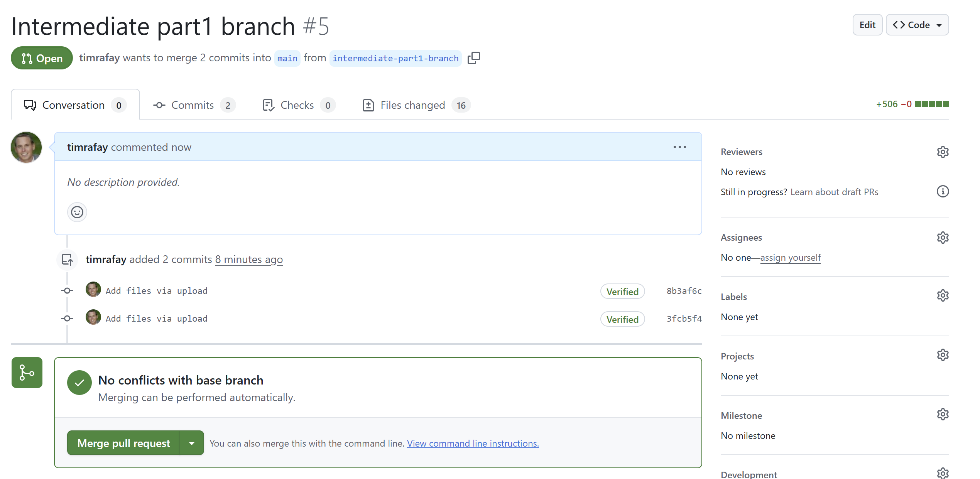Click the assign yourself link
980x479 pixels.
(x=790, y=258)
